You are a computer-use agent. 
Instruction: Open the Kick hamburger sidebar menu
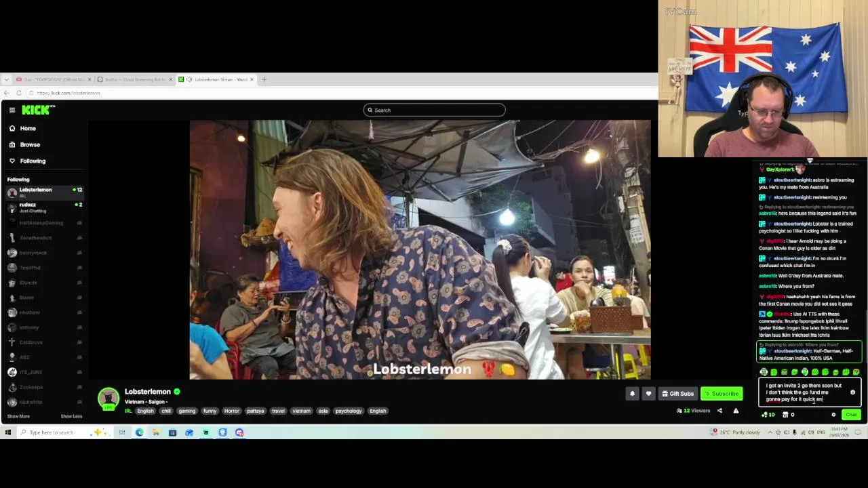pyautogui.click(x=12, y=110)
